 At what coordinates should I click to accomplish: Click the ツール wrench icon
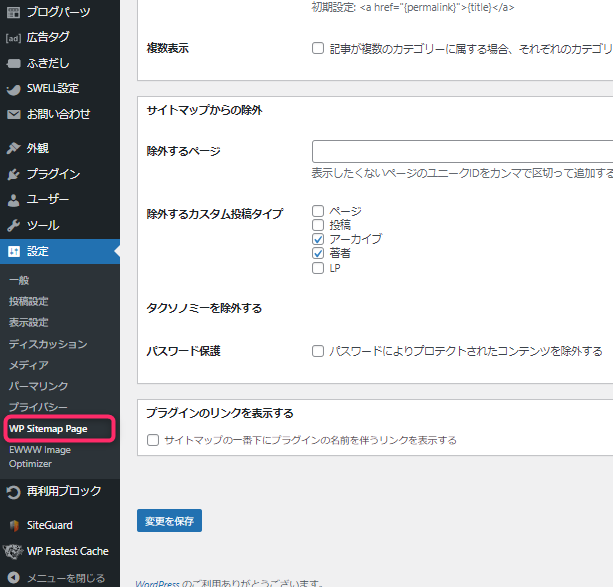(13, 225)
